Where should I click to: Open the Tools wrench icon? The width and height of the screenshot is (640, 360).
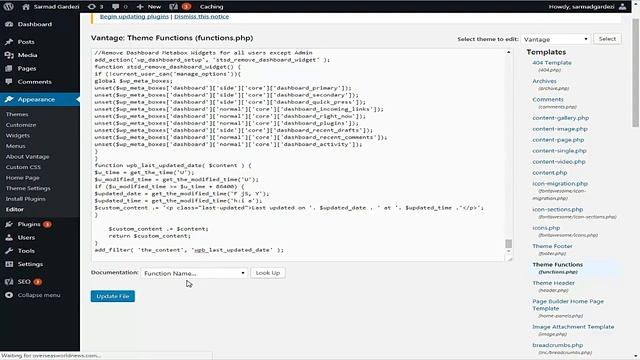coord(9,251)
